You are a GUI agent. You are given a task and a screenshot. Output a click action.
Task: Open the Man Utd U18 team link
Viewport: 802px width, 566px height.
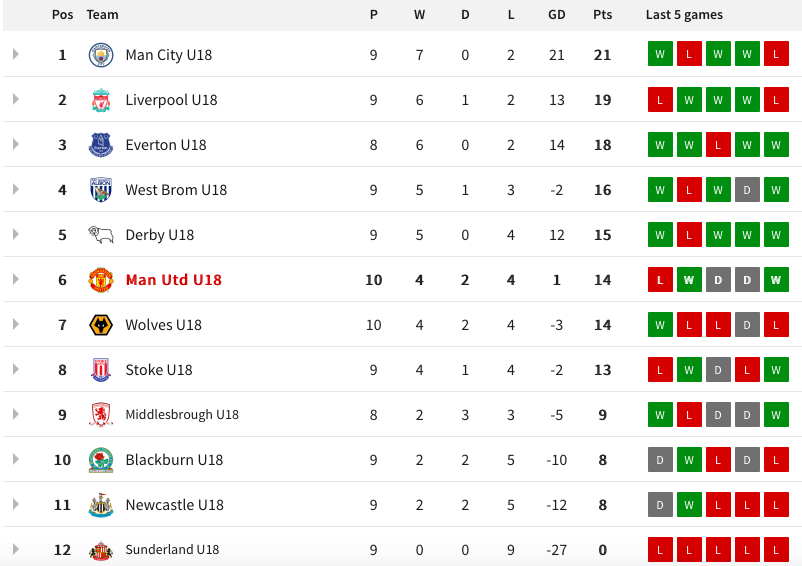point(173,280)
